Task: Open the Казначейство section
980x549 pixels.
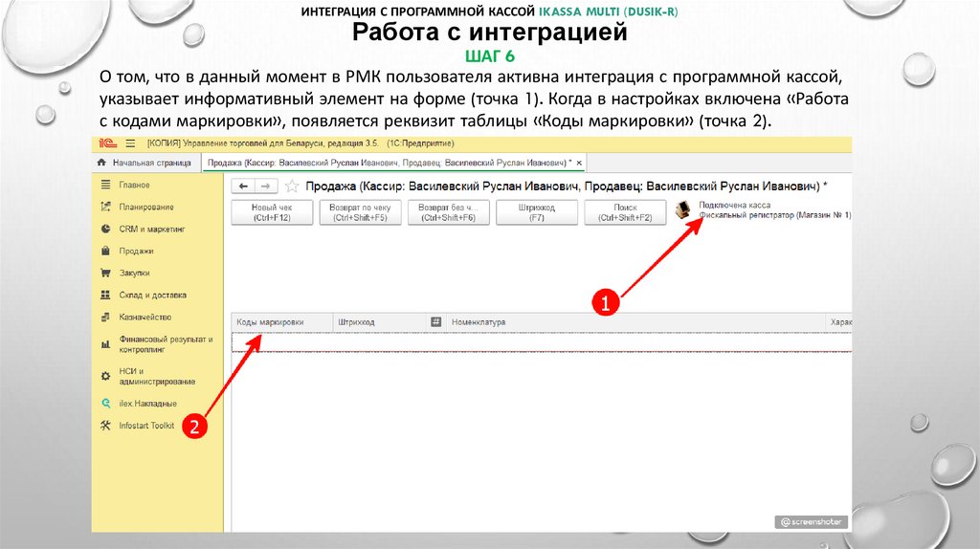Action: (x=145, y=318)
